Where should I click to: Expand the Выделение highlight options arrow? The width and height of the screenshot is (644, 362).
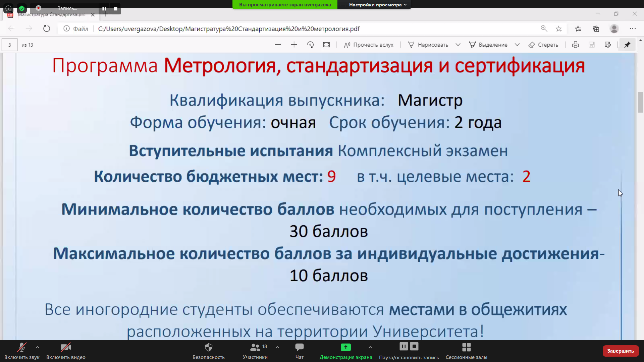[517, 45]
